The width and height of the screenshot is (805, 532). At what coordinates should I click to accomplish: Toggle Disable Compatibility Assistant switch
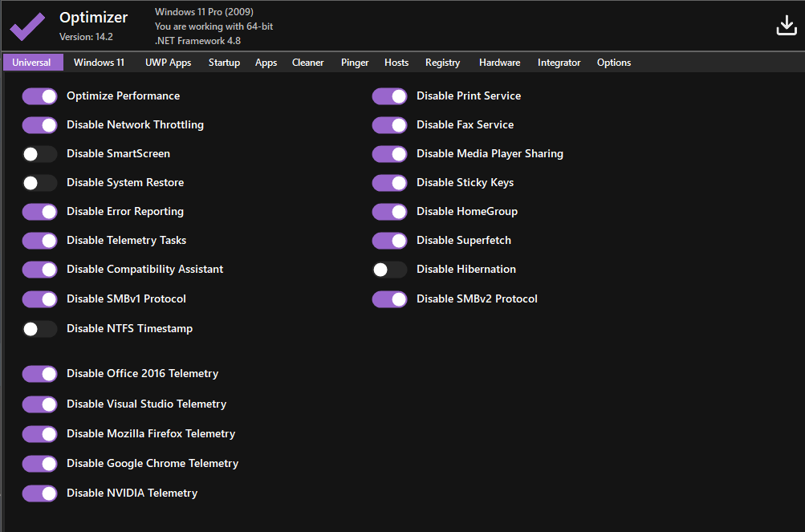pos(39,270)
